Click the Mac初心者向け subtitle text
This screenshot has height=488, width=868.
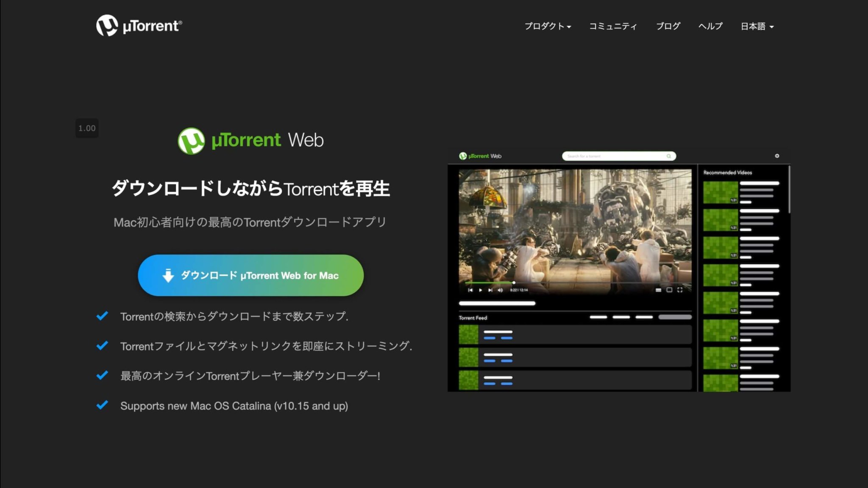[250, 222]
